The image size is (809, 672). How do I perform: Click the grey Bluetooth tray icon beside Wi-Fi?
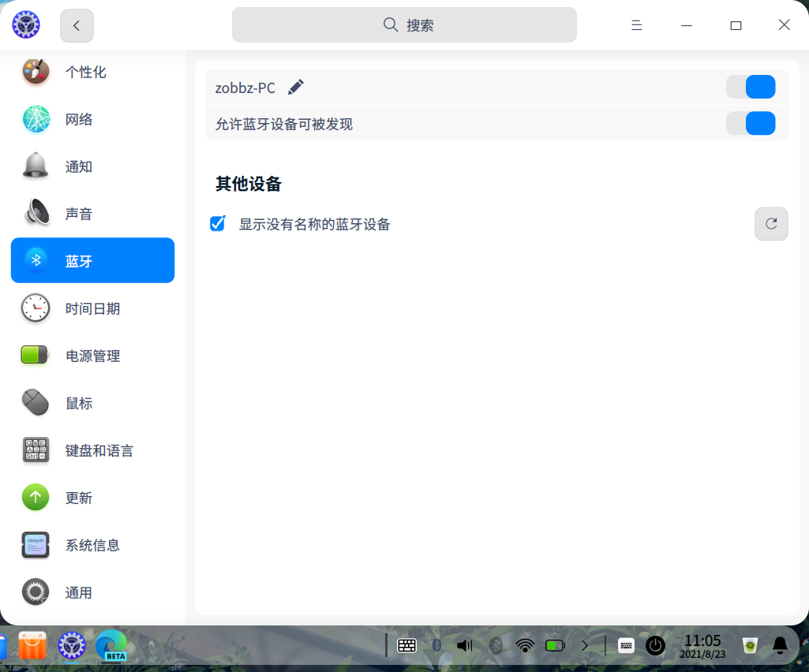(496, 645)
